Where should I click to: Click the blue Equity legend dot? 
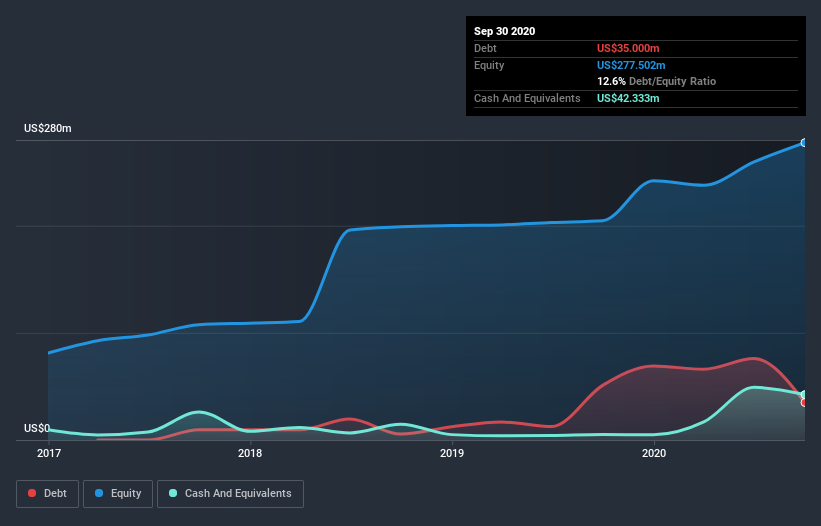click(x=99, y=493)
